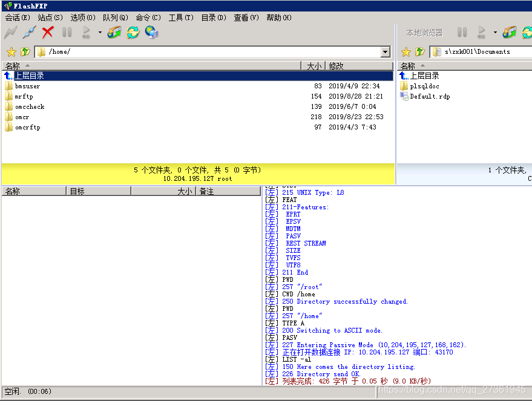Click log line '250 Directory successfully changed.'
Screen dimensions: 532x401
click(x=345, y=301)
